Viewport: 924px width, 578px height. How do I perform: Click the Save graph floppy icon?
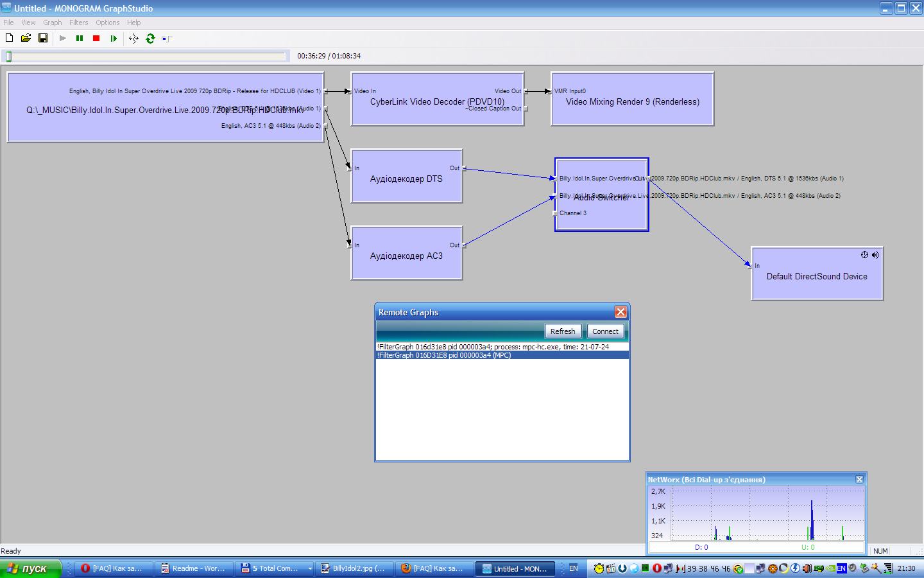point(43,39)
